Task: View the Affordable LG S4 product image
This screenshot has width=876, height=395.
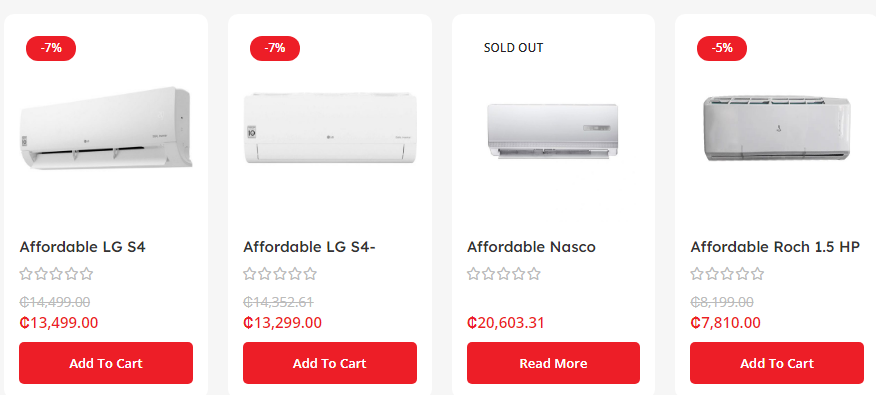Action: tap(106, 129)
